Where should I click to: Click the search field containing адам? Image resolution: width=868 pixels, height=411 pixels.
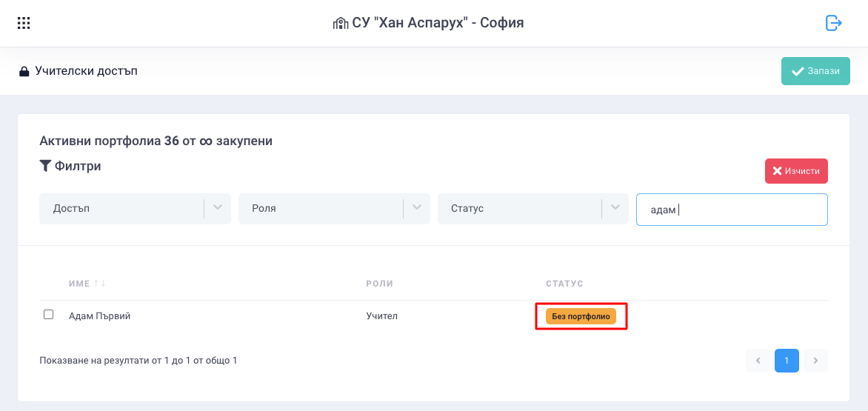point(732,209)
